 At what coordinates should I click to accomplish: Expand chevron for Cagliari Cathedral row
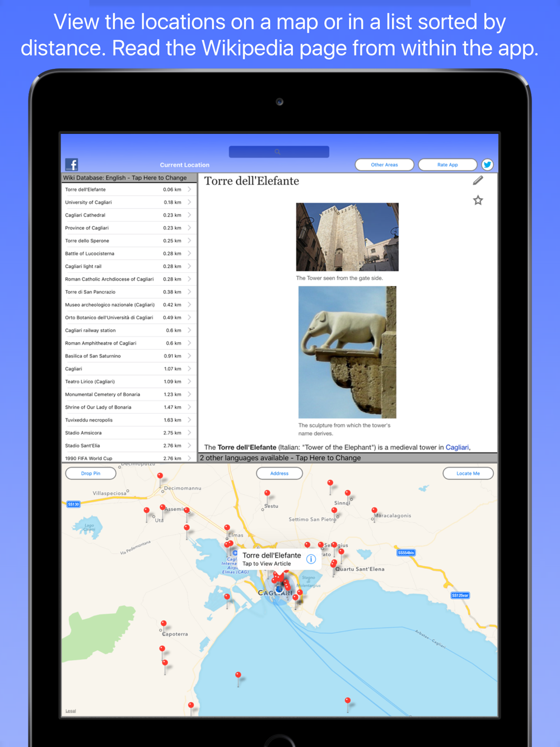pyautogui.click(x=189, y=215)
